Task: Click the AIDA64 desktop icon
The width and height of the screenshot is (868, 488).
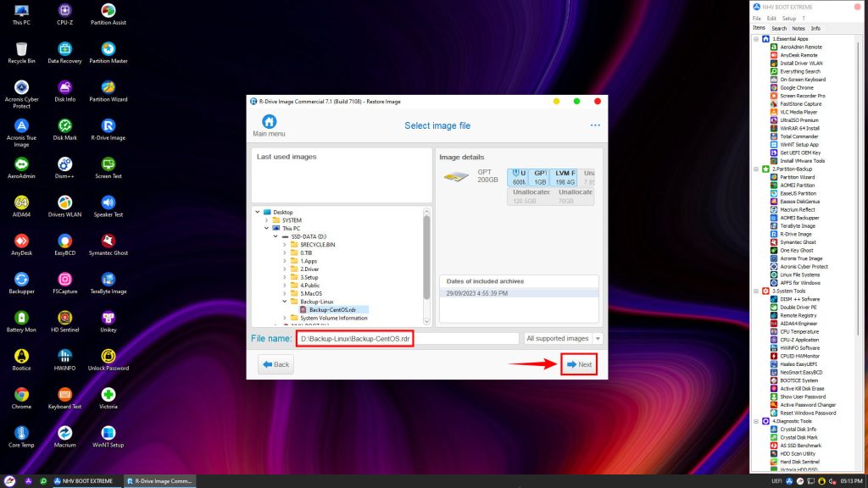Action: 21,207
